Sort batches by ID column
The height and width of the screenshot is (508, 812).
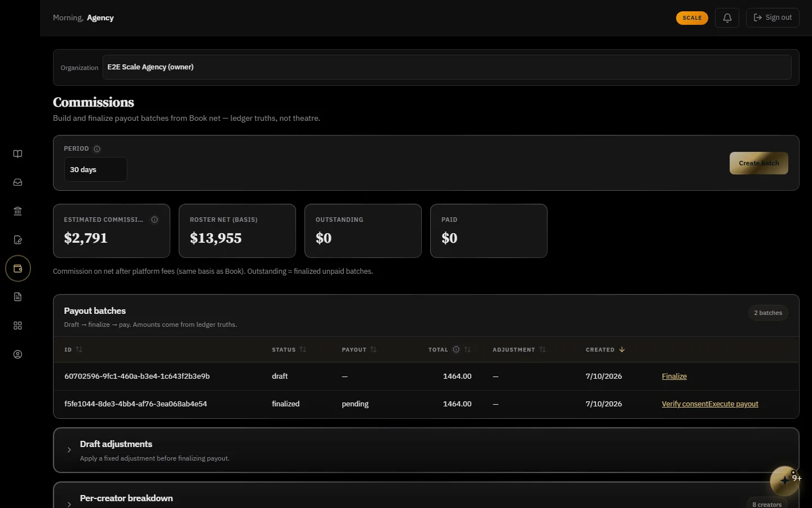[x=73, y=350]
